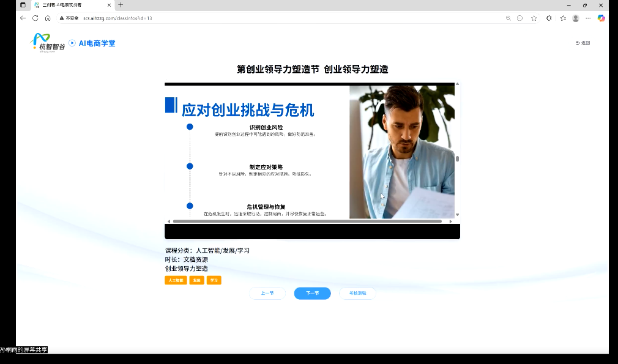Go to previous section with 上一节

pyautogui.click(x=267, y=293)
